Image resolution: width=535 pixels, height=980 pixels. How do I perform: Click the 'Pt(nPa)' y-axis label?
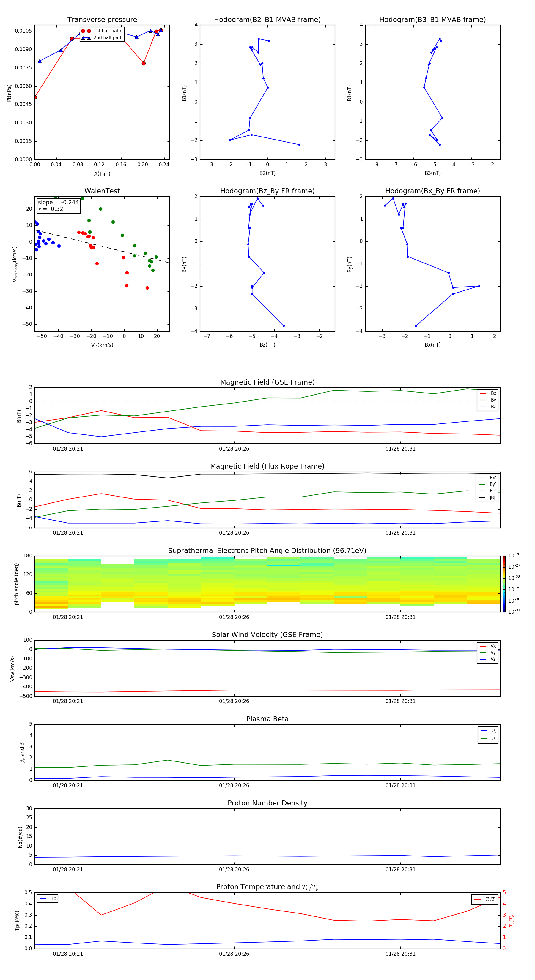(x=9, y=92)
